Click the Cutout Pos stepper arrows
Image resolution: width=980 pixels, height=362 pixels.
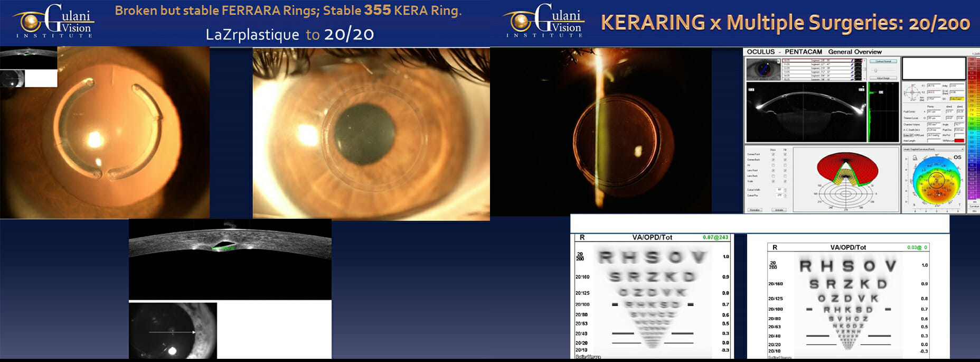coord(786,196)
